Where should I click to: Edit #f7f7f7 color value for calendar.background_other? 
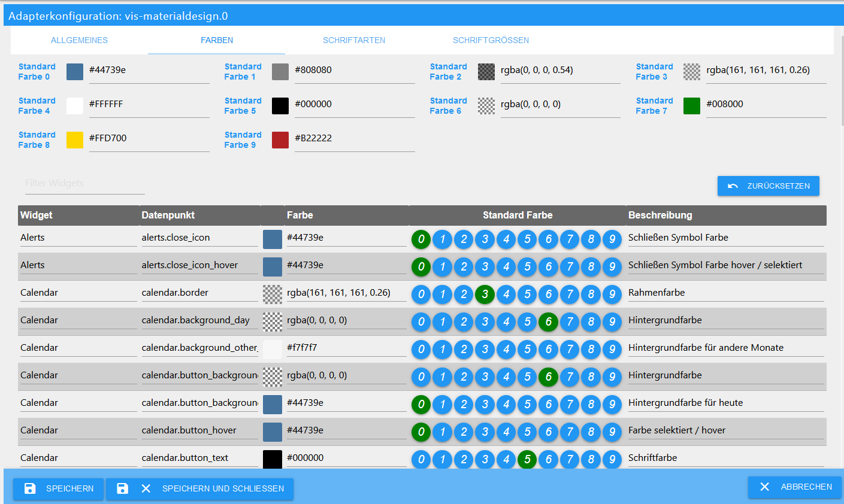(346, 348)
